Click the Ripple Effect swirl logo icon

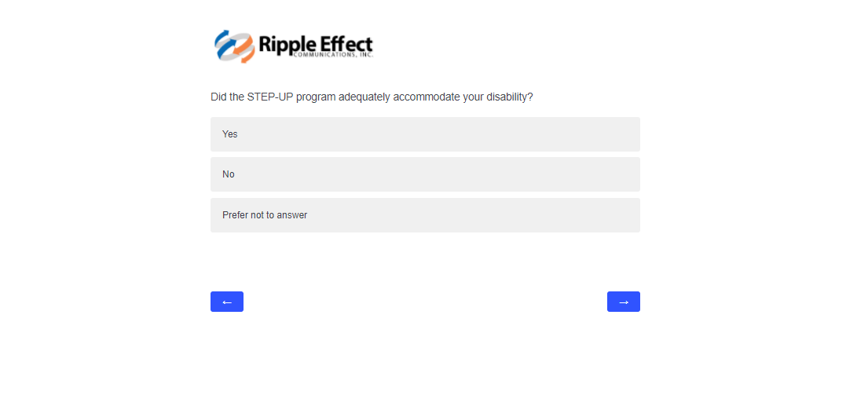pos(234,46)
